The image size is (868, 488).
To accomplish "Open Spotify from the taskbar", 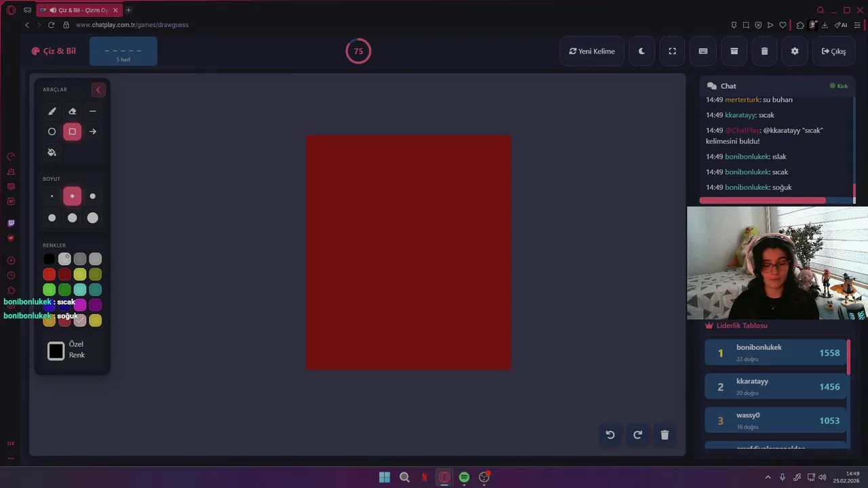I will [464, 477].
